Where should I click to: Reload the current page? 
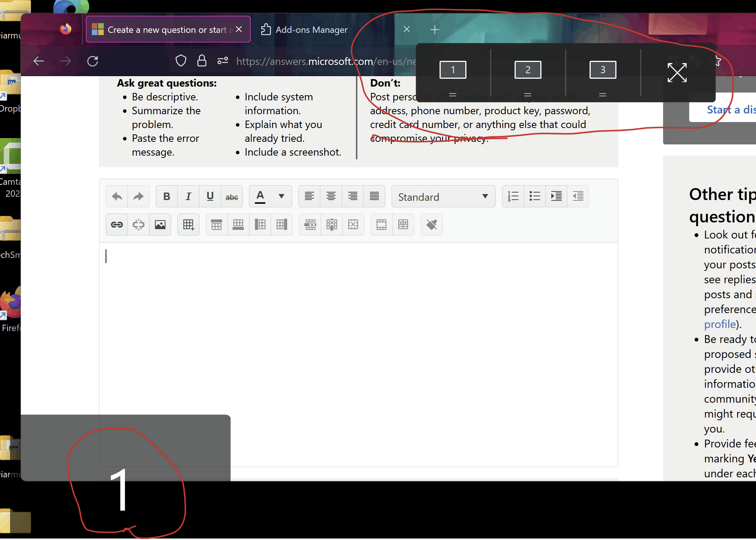93,61
